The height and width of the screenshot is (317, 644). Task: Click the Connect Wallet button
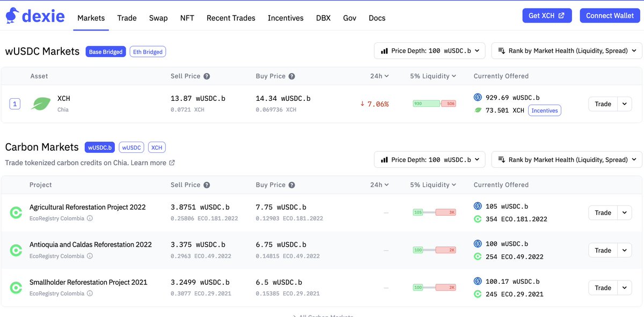pyautogui.click(x=610, y=16)
